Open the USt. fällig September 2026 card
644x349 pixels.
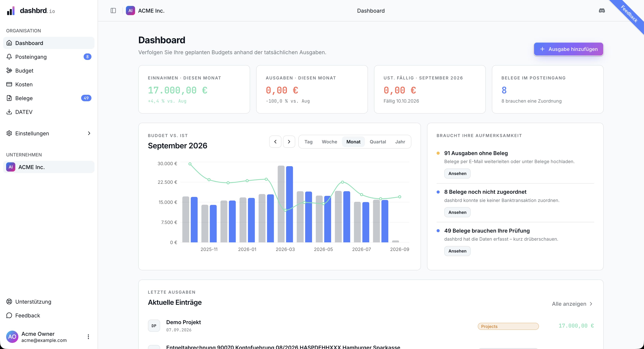430,89
